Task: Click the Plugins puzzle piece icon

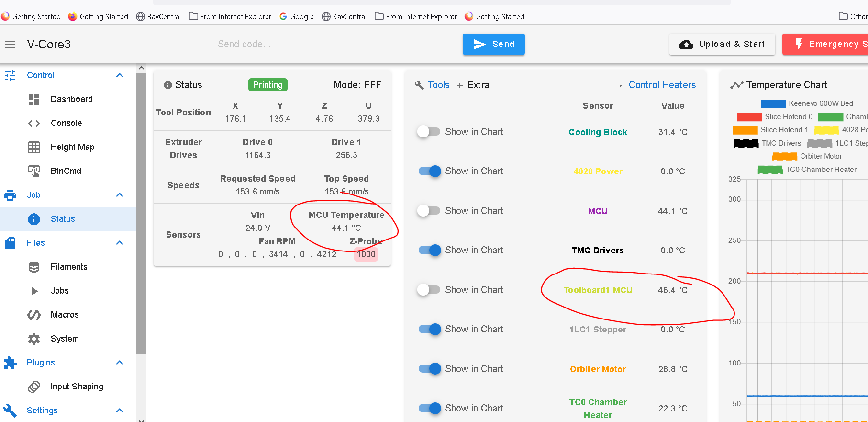Action: pos(10,363)
